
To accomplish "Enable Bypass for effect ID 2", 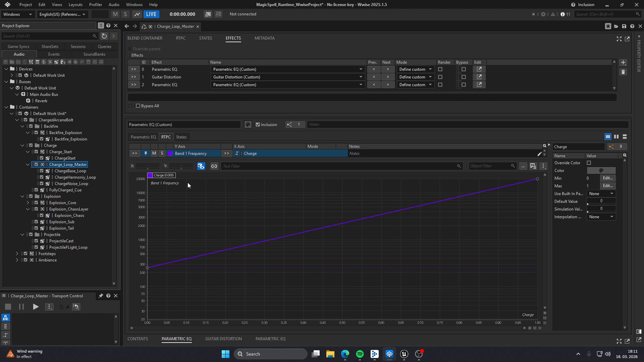I will coord(464,85).
